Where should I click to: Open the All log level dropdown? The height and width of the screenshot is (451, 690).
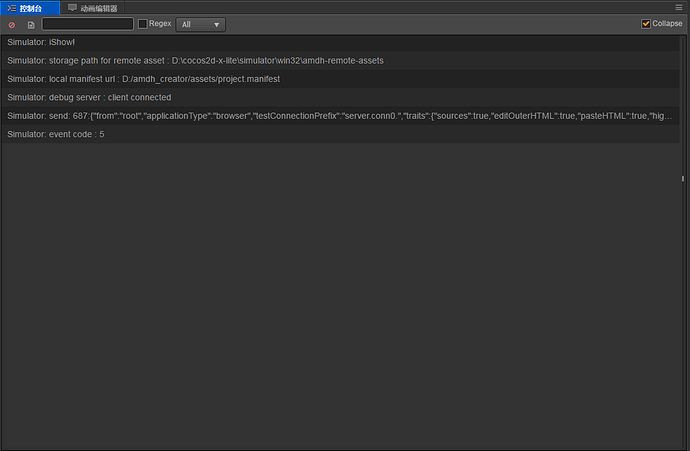(x=201, y=25)
